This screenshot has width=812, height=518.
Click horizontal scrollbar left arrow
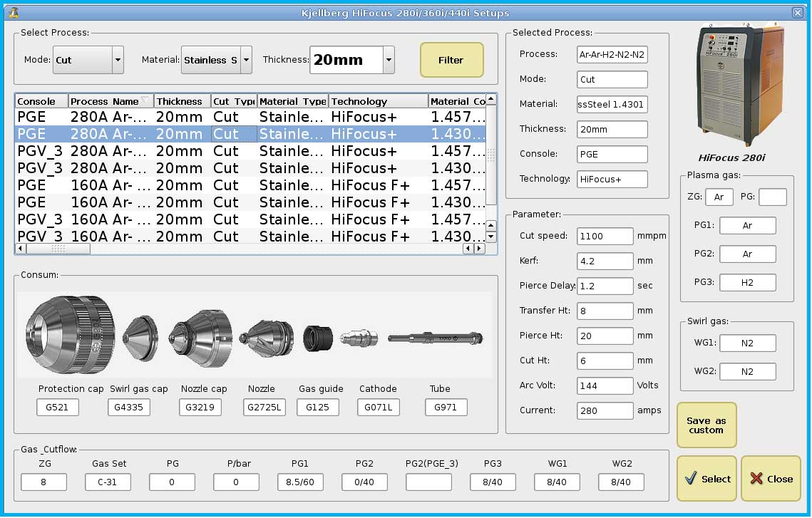[21, 249]
